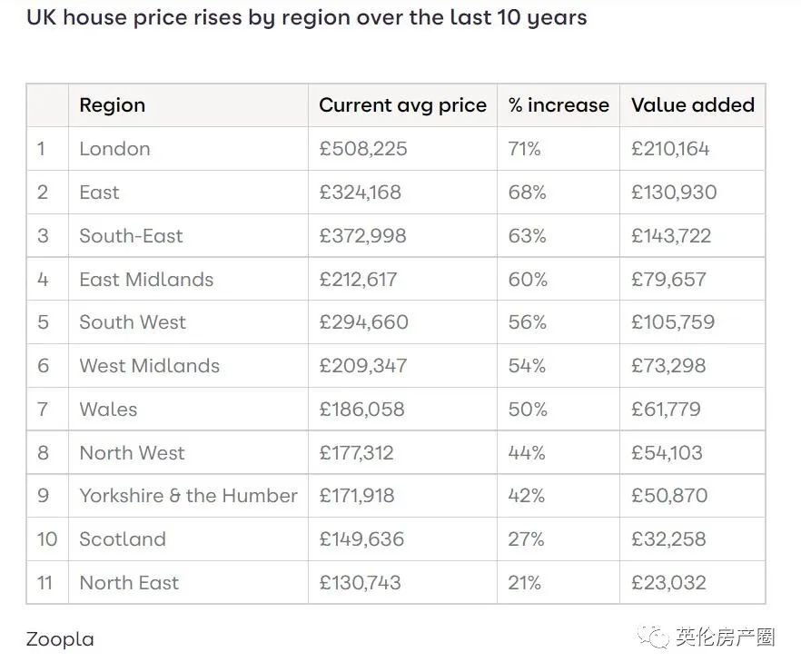Select the Current avg price header
Viewport: 801px width, 672px height.
click(402, 105)
